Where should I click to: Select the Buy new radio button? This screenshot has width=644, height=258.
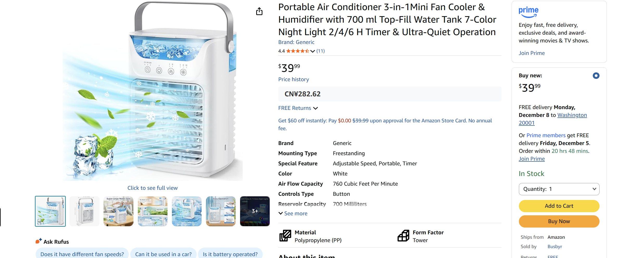tap(596, 75)
